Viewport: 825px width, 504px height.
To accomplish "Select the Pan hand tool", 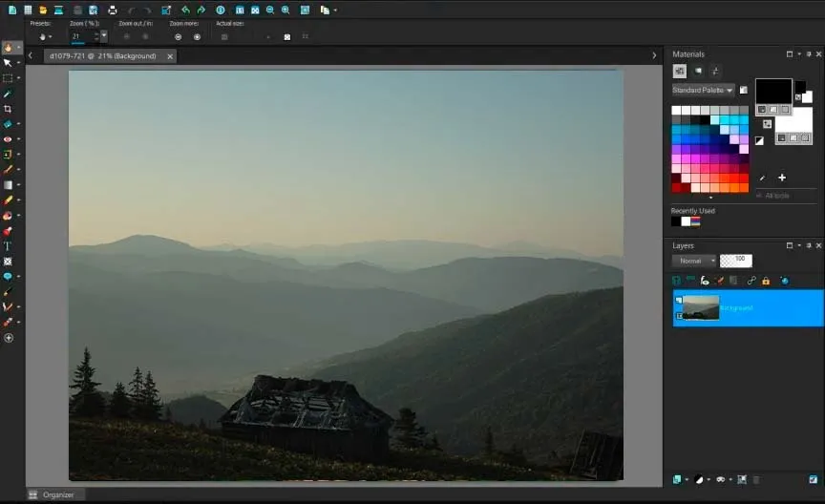I will click(x=9, y=47).
